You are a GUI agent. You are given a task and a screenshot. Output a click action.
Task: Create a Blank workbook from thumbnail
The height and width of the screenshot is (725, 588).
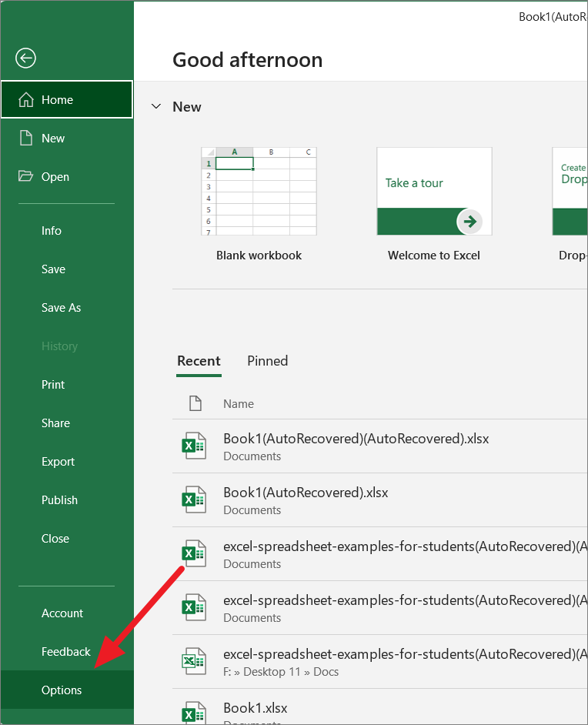259,192
